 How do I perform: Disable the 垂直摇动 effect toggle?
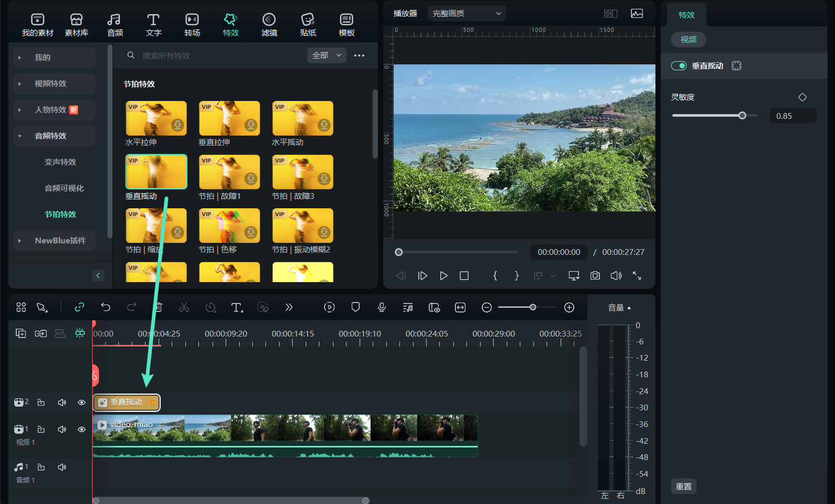point(679,66)
